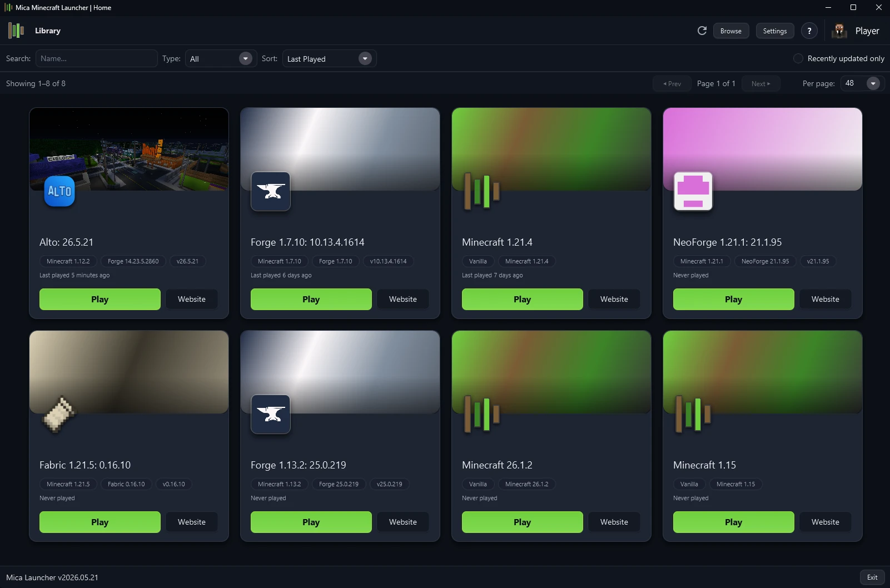Image resolution: width=890 pixels, height=588 pixels.
Task: Click the v10.13.4.1614 version tag
Action: (x=389, y=261)
